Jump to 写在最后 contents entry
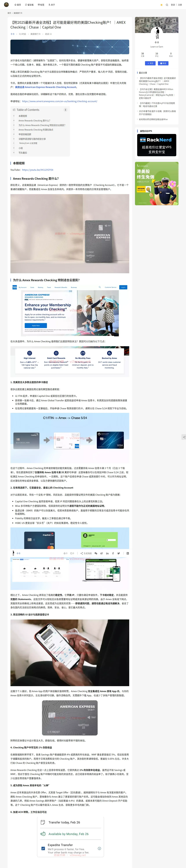This screenshot has height=868, width=186. [23, 153]
